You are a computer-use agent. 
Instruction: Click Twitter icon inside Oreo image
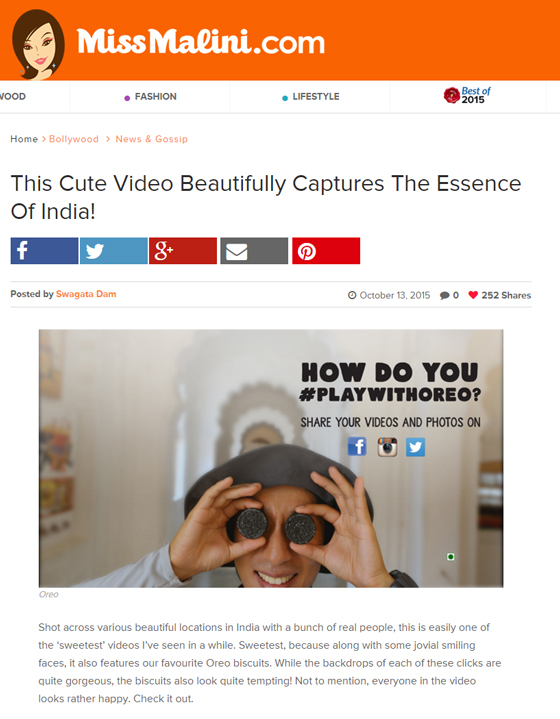pyautogui.click(x=416, y=447)
